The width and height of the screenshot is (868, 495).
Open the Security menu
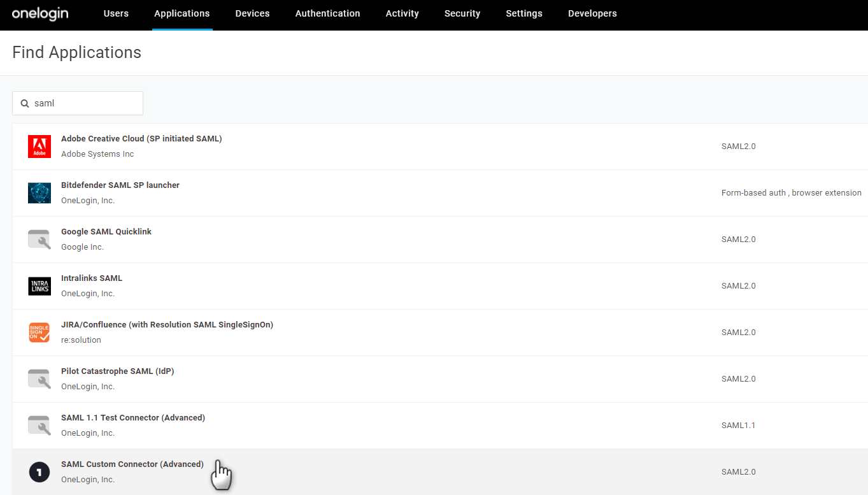pos(462,13)
